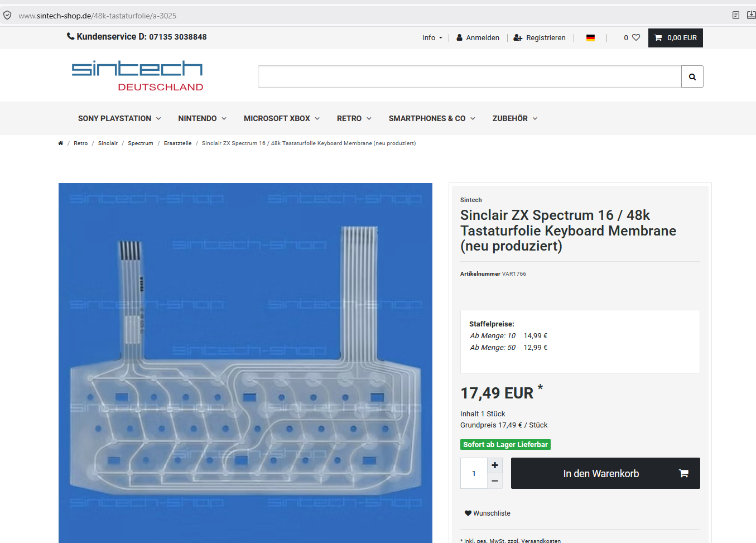Image resolution: width=756 pixels, height=543 pixels.
Task: Increase quantity with the plus button
Action: 495,465
